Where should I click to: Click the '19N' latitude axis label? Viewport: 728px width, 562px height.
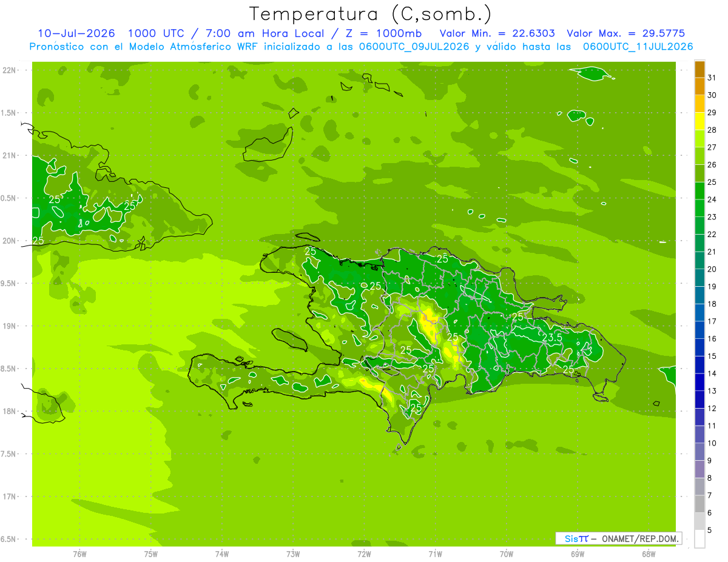[x=10, y=326]
